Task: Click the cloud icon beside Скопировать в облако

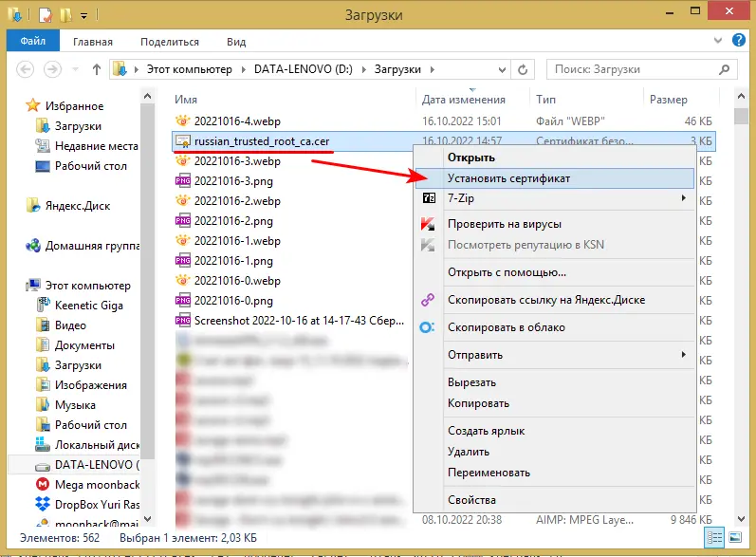Action: click(427, 327)
